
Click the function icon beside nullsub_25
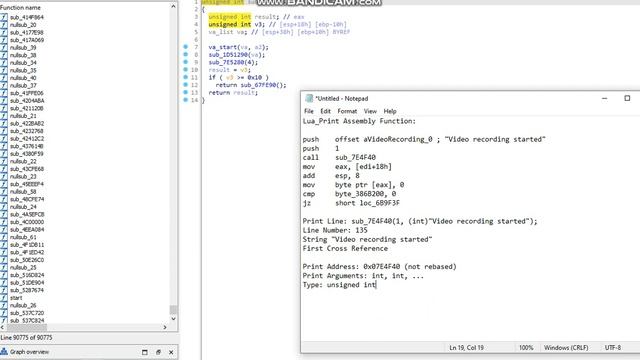click(x=4, y=267)
